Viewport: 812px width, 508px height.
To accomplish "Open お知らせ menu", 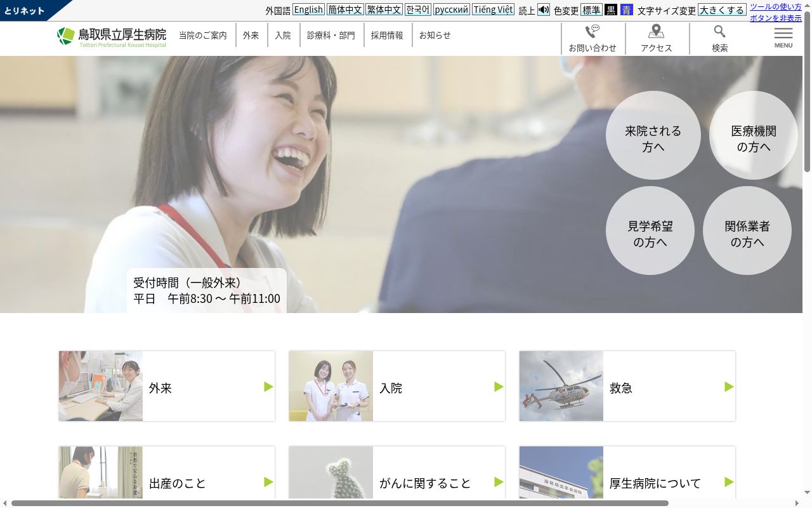I will click(435, 36).
